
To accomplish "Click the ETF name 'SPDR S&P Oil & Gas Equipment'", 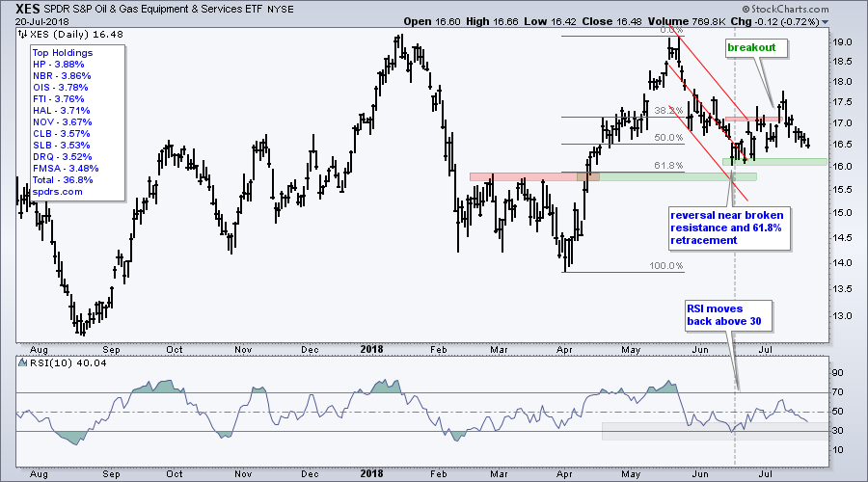I will point(152,10).
